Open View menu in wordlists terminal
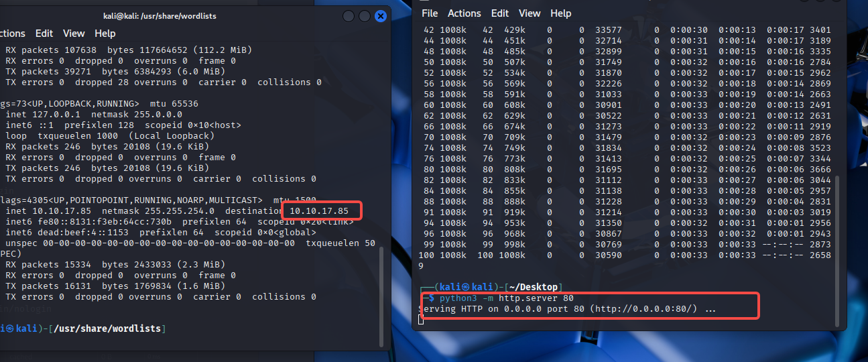 74,34
